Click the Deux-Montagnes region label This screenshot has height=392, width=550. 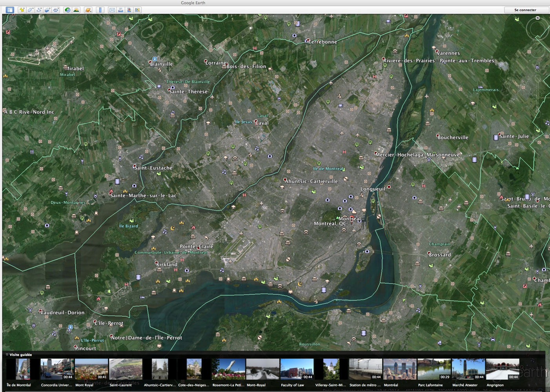[x=68, y=202]
